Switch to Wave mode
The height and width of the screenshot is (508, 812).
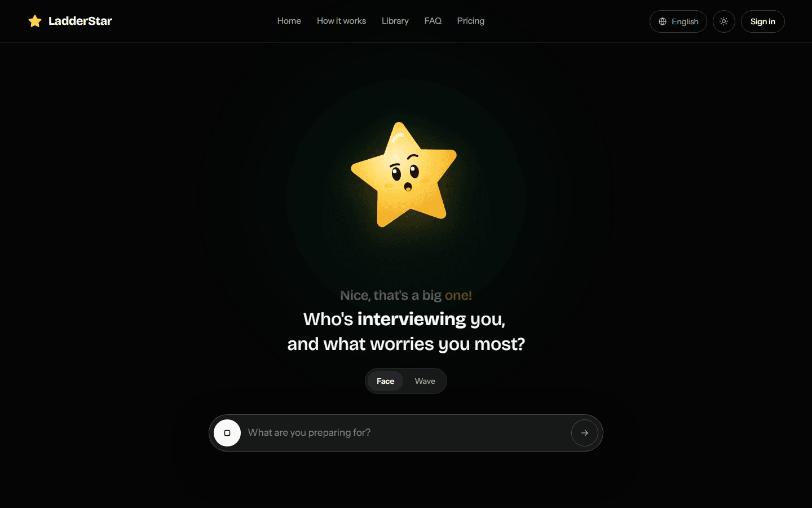point(425,381)
